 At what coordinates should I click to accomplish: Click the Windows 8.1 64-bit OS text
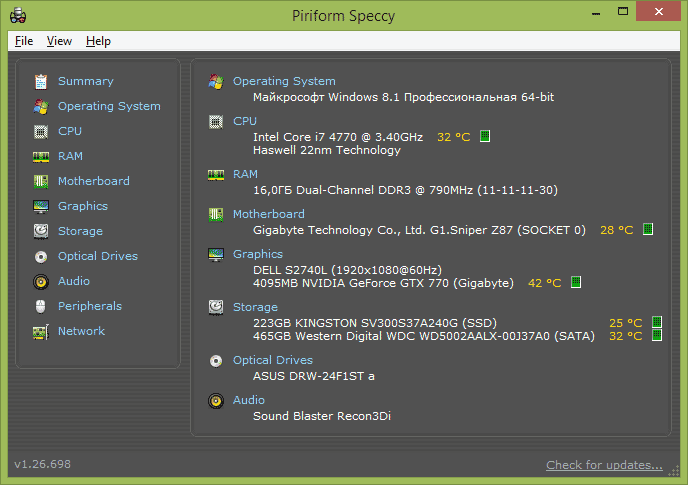403,97
